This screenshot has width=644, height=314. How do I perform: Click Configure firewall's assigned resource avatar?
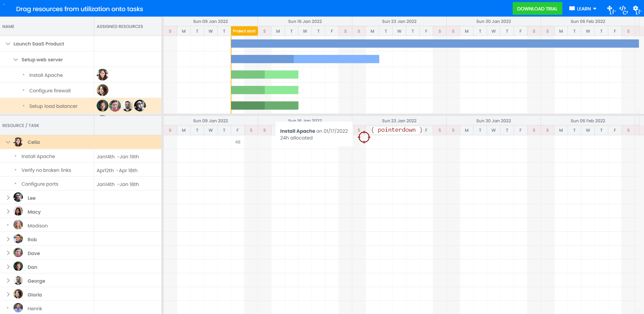click(x=102, y=90)
